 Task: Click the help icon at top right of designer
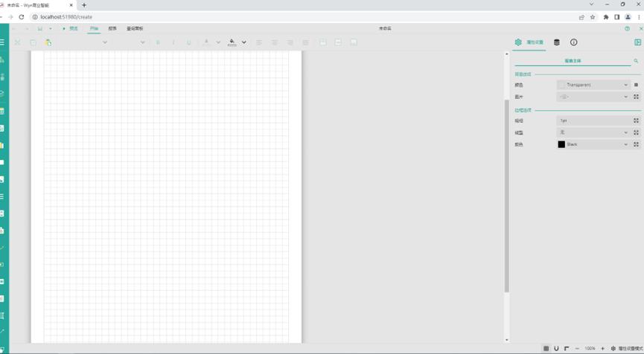[627, 29]
